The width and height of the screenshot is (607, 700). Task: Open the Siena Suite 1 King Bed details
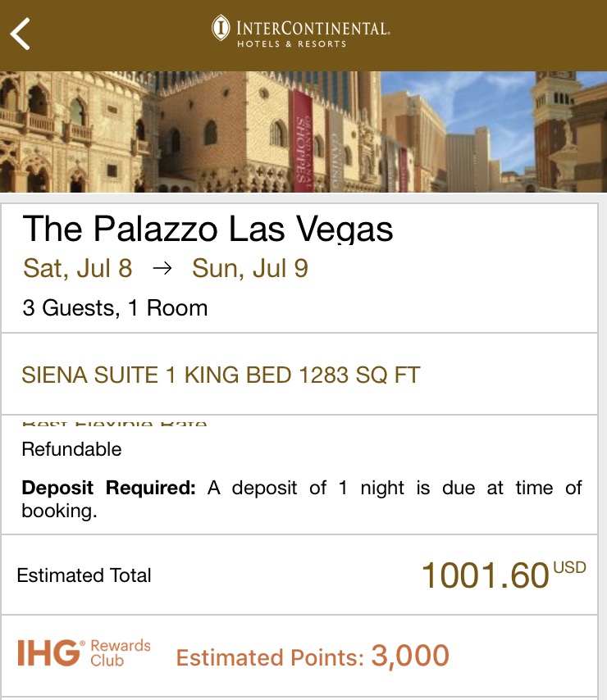[x=221, y=375]
